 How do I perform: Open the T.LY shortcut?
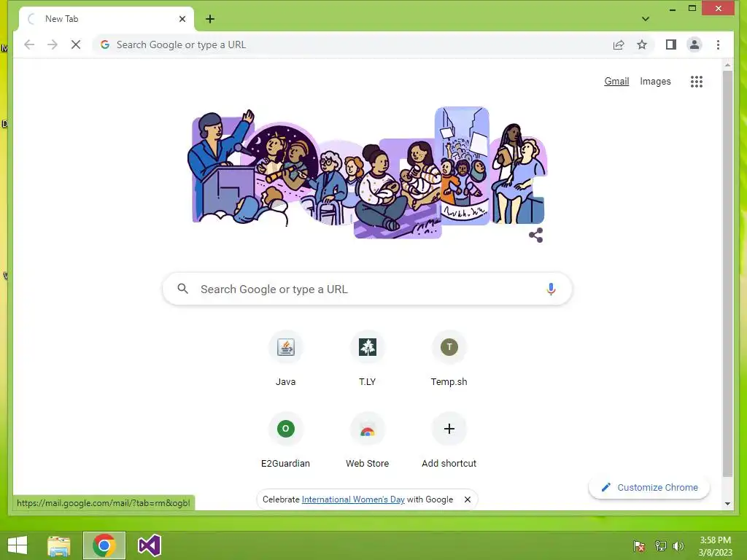(368, 359)
